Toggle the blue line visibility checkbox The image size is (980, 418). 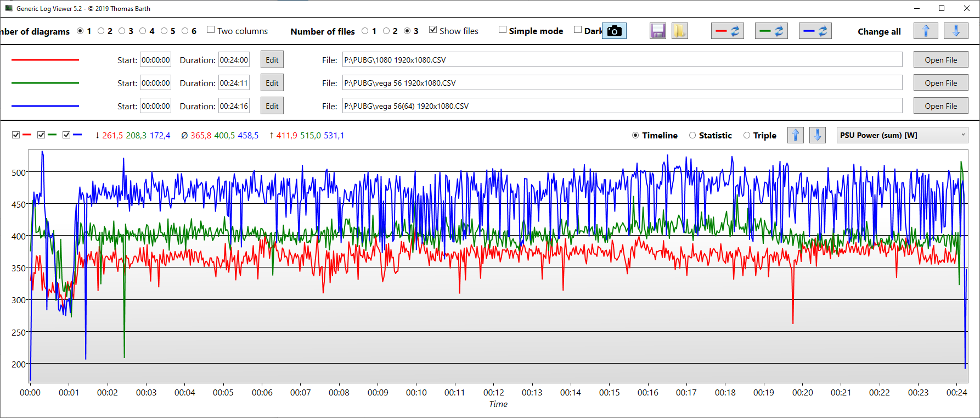tap(66, 135)
